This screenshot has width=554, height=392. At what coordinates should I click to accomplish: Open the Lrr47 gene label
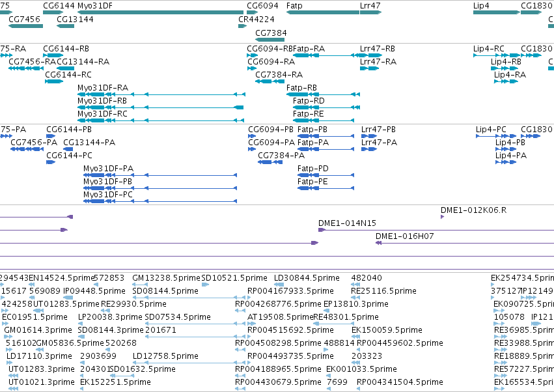(370, 6)
